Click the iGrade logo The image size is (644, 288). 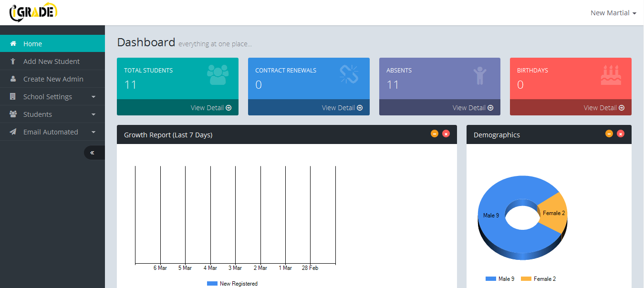click(x=33, y=12)
